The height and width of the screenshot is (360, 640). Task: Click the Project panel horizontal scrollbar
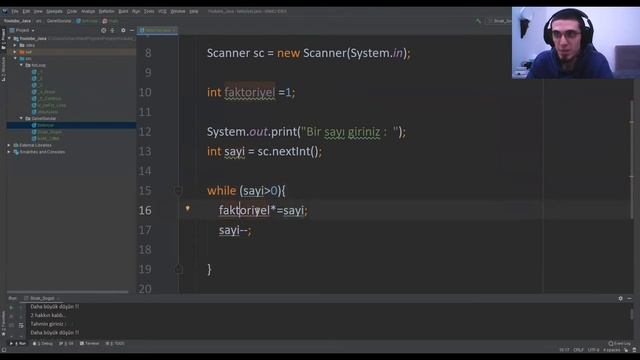68,292
